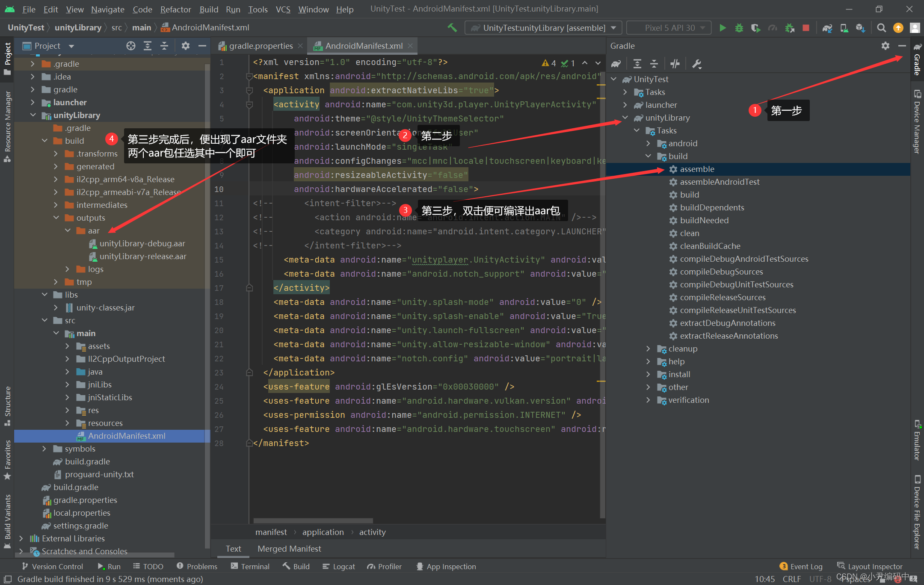
Task: Run the selected configuration with green play
Action: tap(723, 28)
